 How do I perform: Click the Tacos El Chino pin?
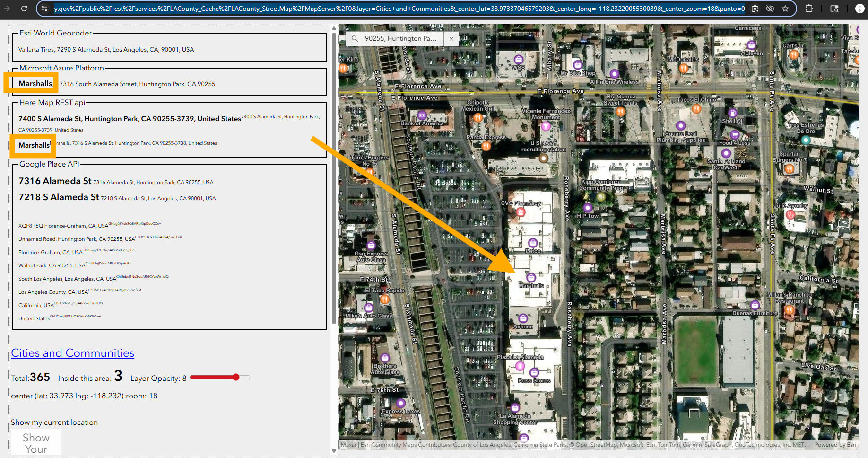pyautogui.click(x=696, y=108)
